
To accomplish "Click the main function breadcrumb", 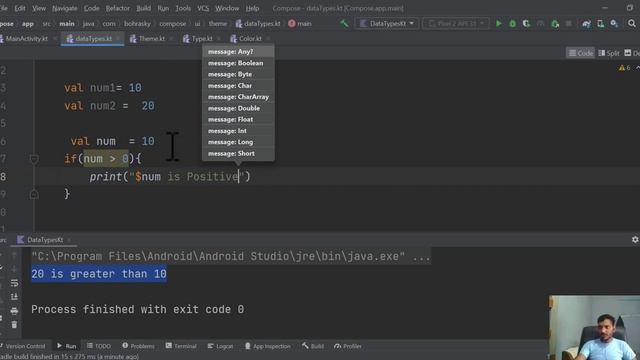I will click(x=300, y=24).
